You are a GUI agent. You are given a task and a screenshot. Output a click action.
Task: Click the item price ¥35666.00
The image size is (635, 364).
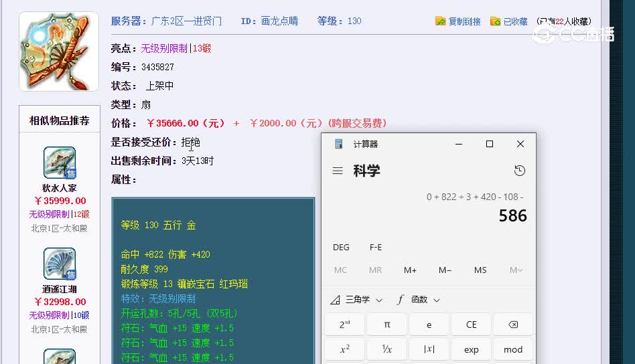coord(186,123)
